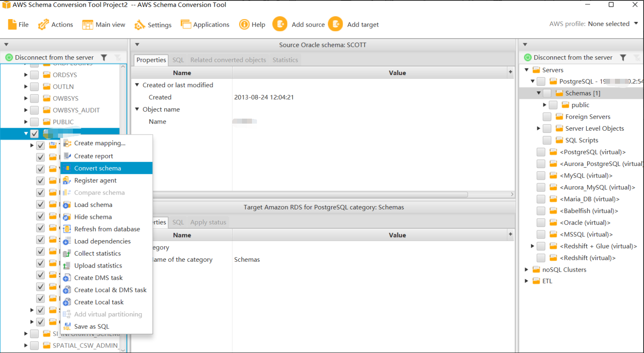The height and width of the screenshot is (353, 644).
Task: Switch to the Statistics tab
Action: click(x=285, y=60)
